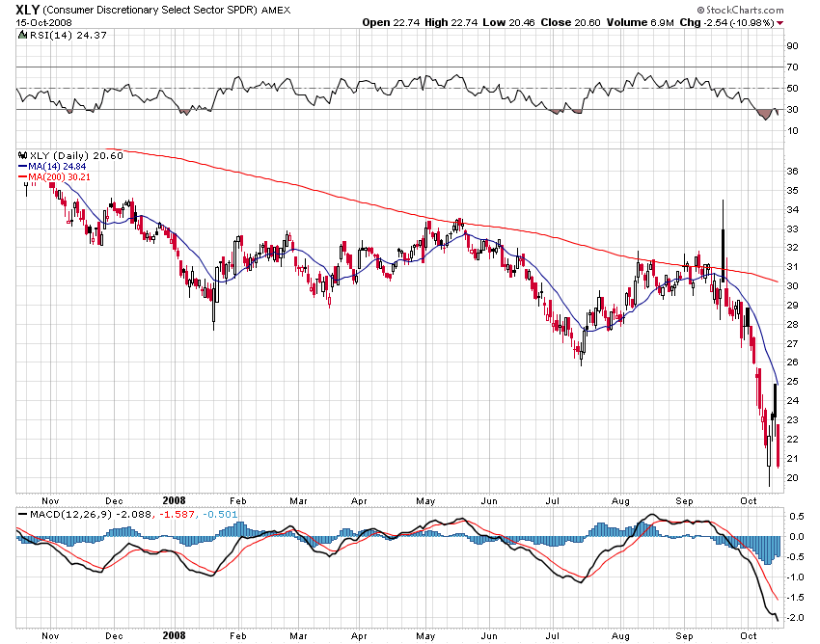Click the -1.0 label on the MACD axis

point(796,577)
